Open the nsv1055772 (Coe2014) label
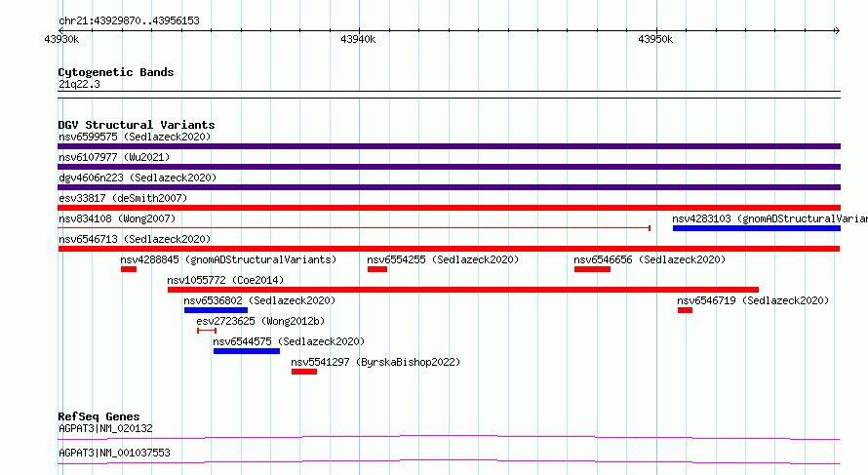Screen dimensions: 868x475 click(225, 280)
